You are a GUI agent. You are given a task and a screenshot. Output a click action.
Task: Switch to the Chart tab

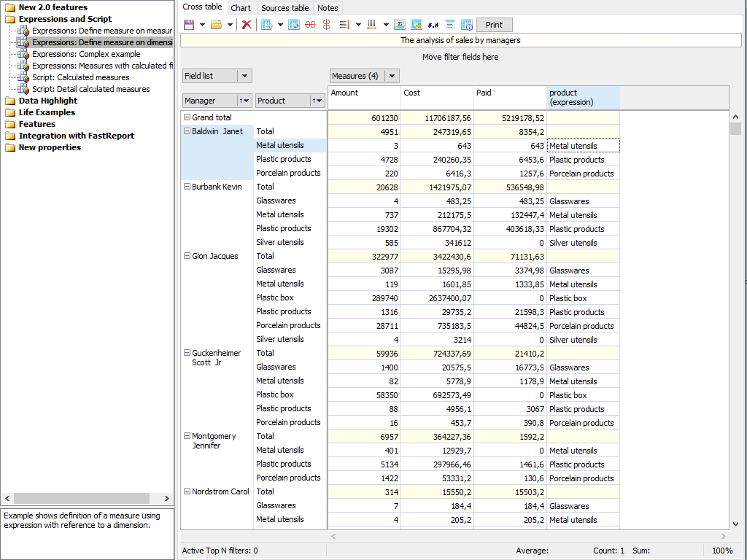pyautogui.click(x=241, y=7)
